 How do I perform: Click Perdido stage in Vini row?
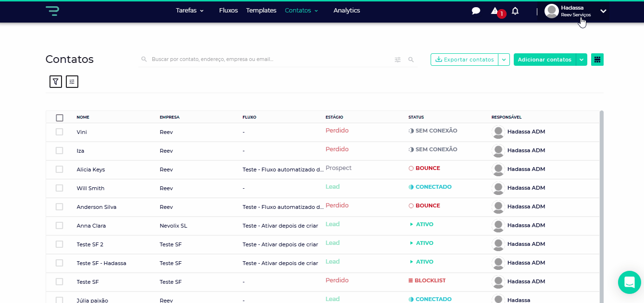pyautogui.click(x=337, y=131)
